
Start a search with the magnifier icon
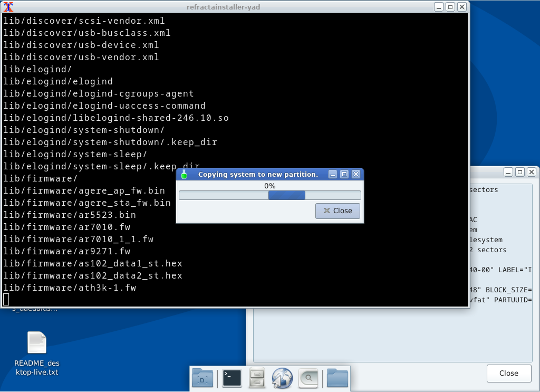coord(308,378)
